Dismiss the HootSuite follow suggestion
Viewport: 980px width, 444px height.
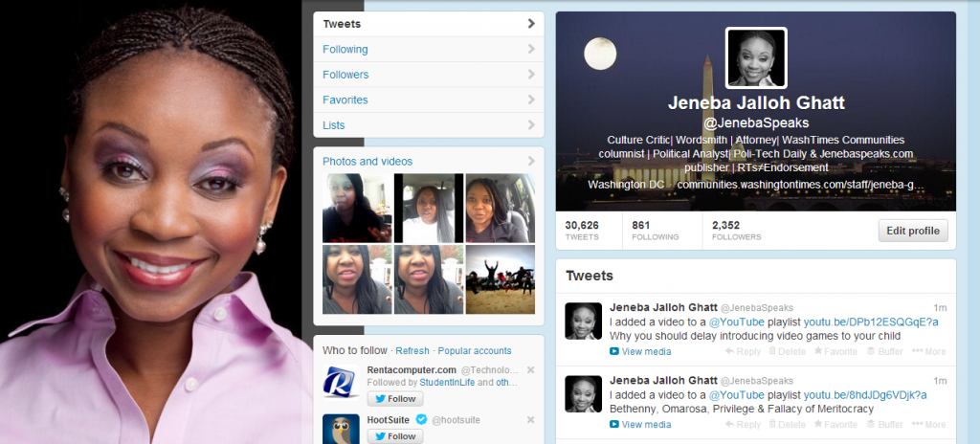pos(530,420)
